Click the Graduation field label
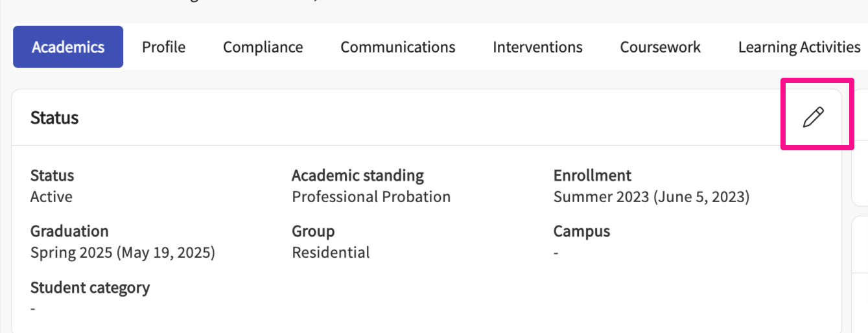 pos(69,231)
